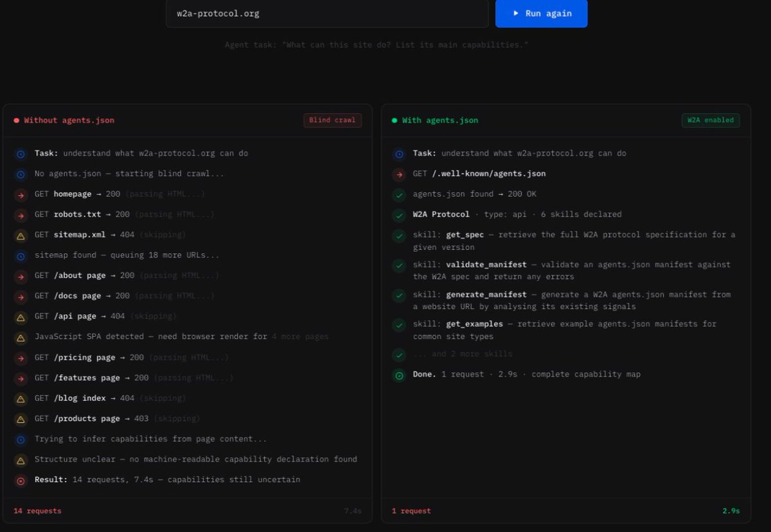Click warning icon beside Structure unclear row
Viewport: 771px width, 532px height.
(x=21, y=460)
